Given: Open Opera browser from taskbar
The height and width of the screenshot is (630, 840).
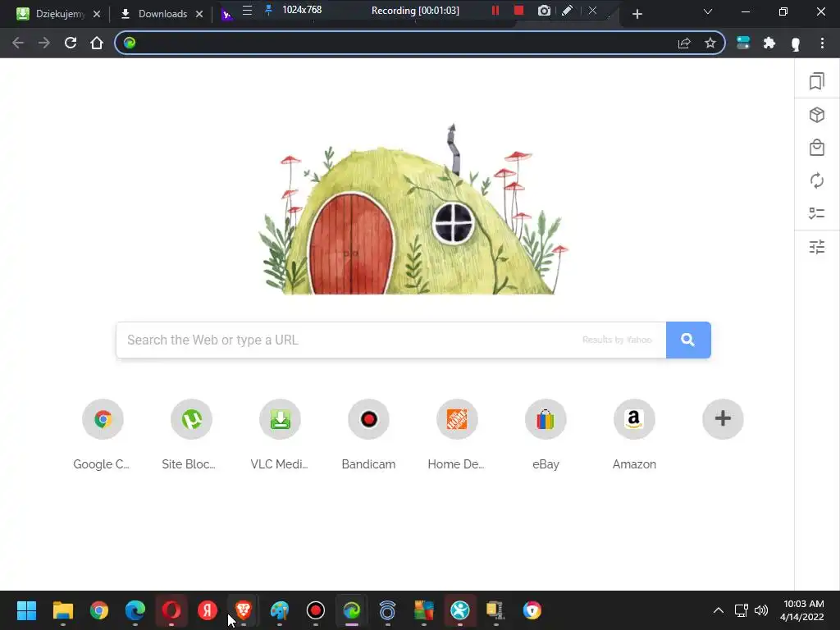Looking at the screenshot, I should (x=171, y=610).
